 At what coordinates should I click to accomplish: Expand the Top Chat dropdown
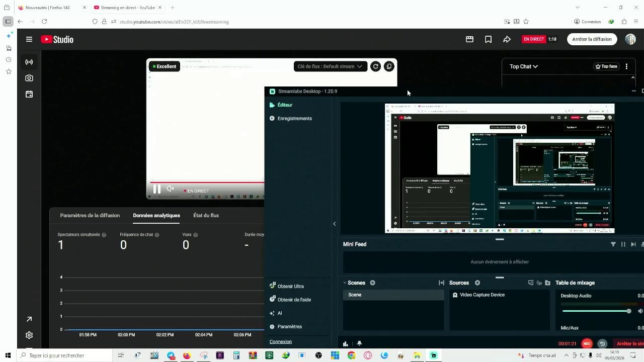click(x=524, y=66)
